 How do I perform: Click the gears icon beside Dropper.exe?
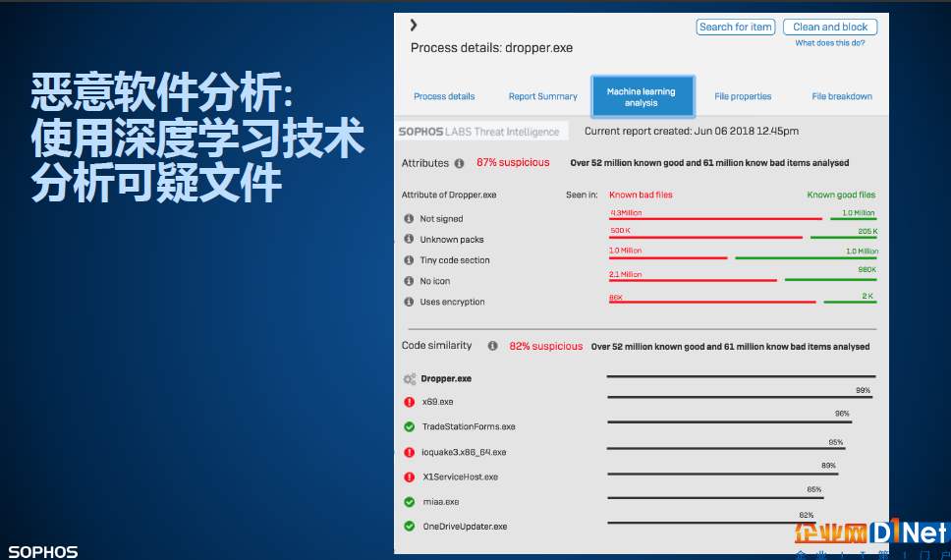[410, 379]
